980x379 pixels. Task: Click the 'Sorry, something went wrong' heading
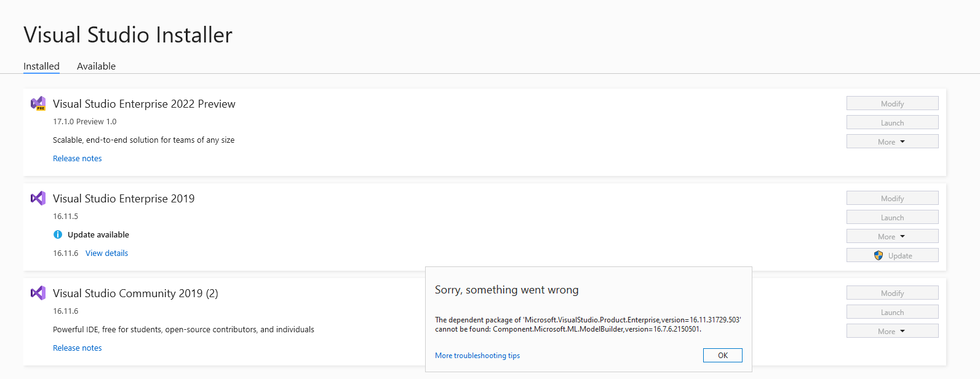coord(507,290)
